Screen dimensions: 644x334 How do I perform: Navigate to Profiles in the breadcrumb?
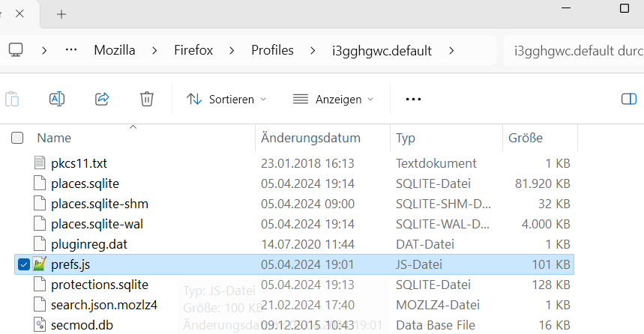click(x=272, y=50)
